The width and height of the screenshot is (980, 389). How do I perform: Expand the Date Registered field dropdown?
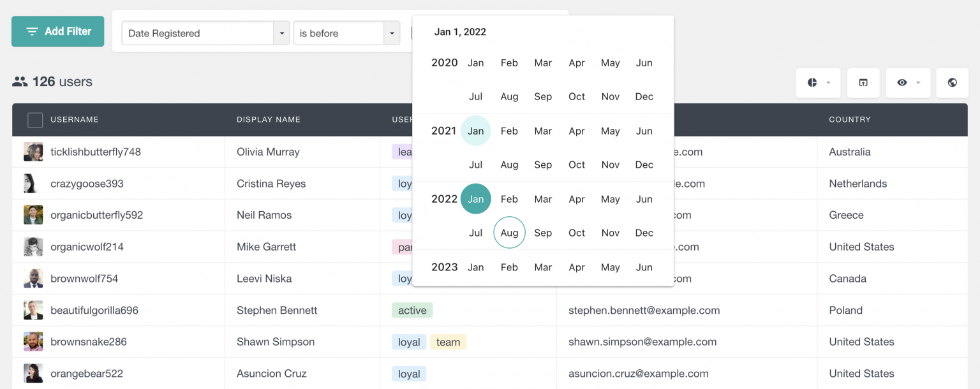pyautogui.click(x=281, y=33)
